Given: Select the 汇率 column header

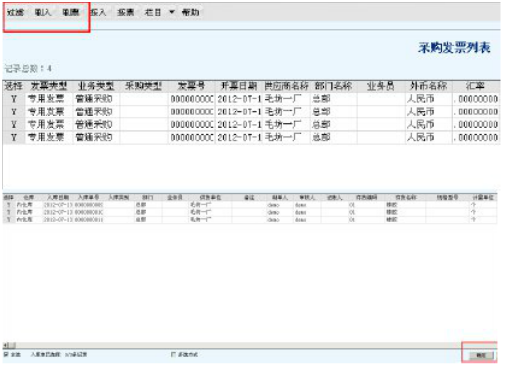Looking at the screenshot, I should click(476, 86).
